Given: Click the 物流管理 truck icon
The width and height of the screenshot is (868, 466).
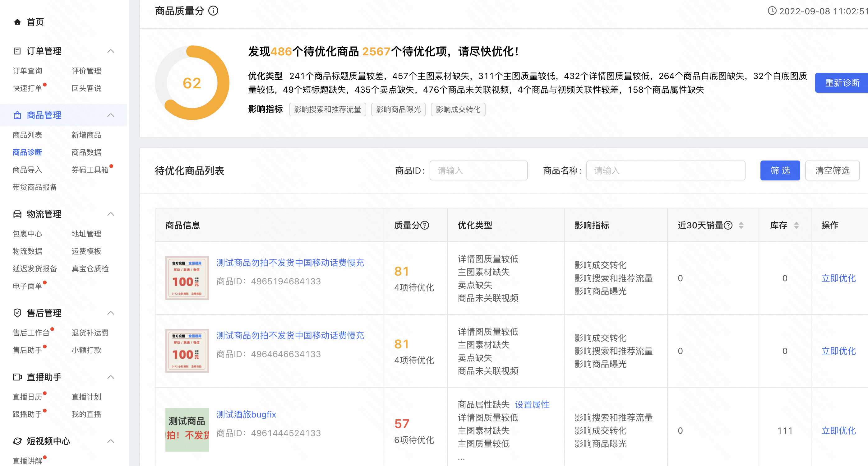Looking at the screenshot, I should tap(17, 214).
